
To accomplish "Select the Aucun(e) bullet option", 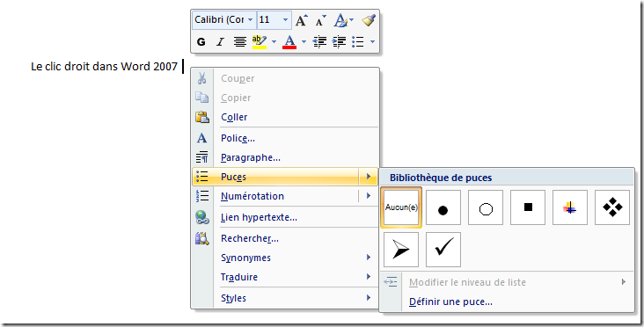I will tap(401, 207).
